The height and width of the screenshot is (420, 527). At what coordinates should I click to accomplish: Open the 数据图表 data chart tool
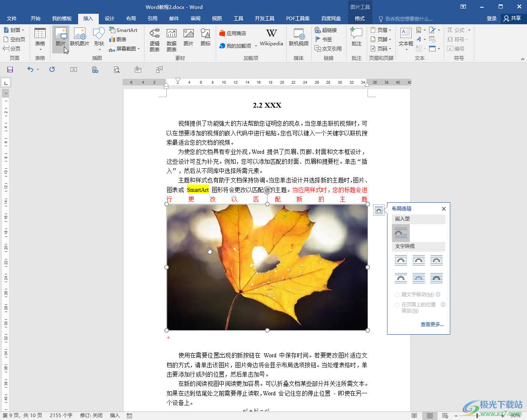tap(172, 40)
